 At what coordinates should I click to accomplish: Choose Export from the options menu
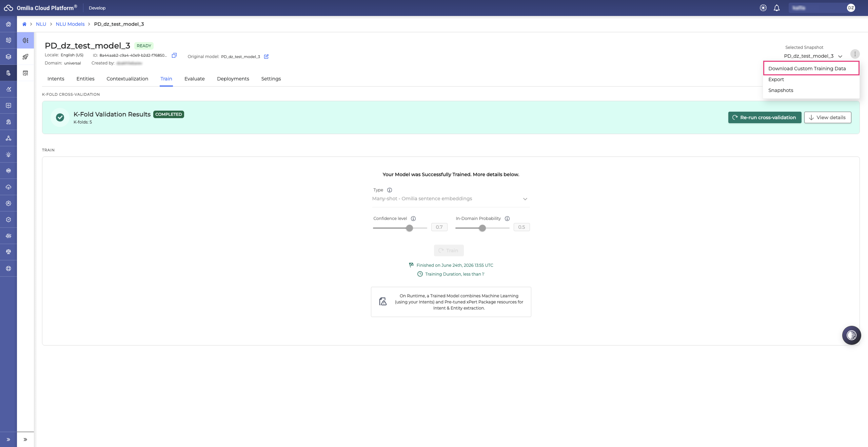point(811,79)
